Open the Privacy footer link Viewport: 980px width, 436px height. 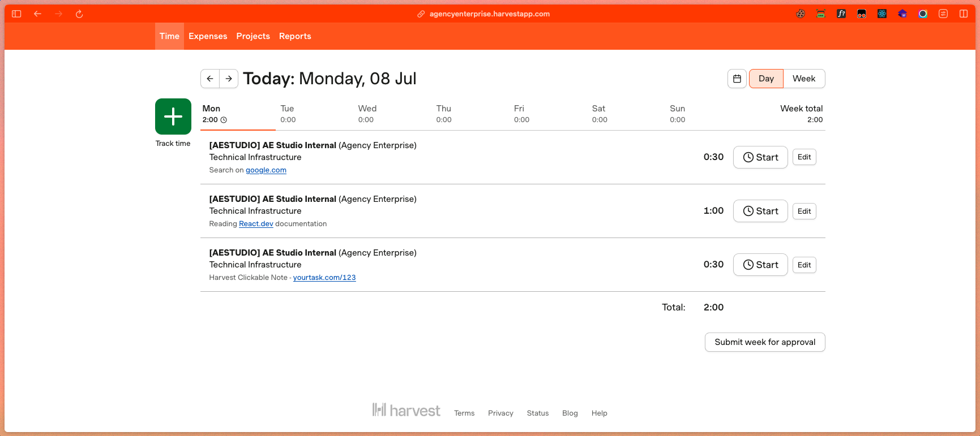coord(500,413)
